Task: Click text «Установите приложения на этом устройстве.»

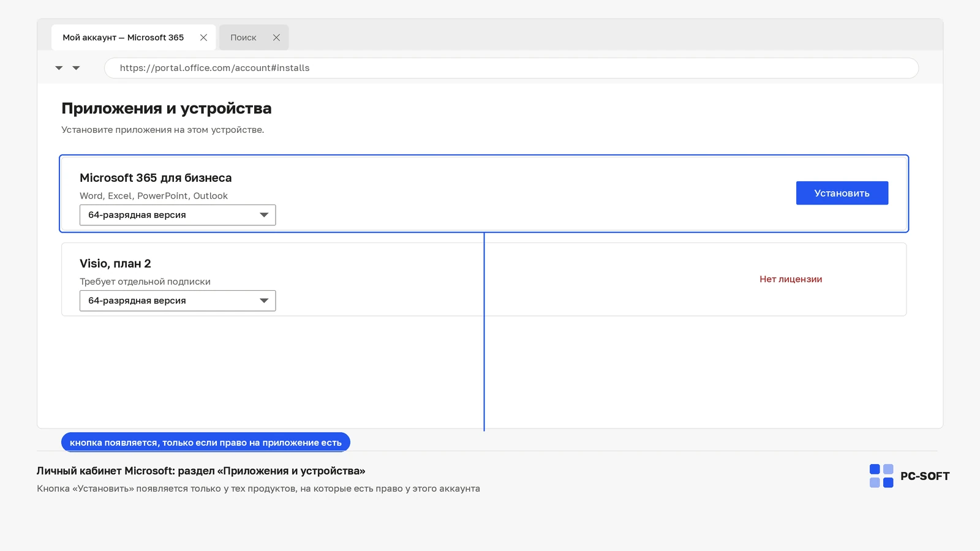Action: [163, 130]
